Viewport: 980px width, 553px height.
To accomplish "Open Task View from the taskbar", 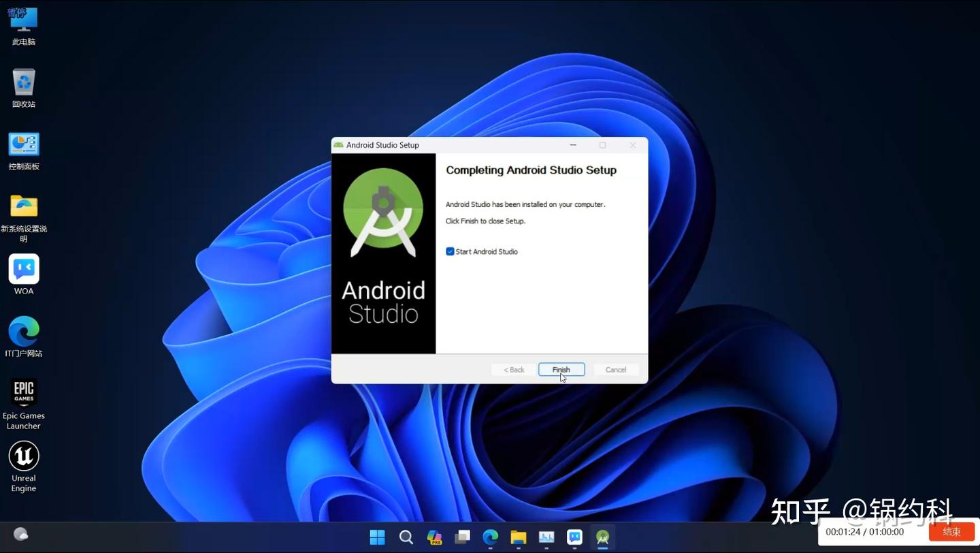I will [x=463, y=537].
